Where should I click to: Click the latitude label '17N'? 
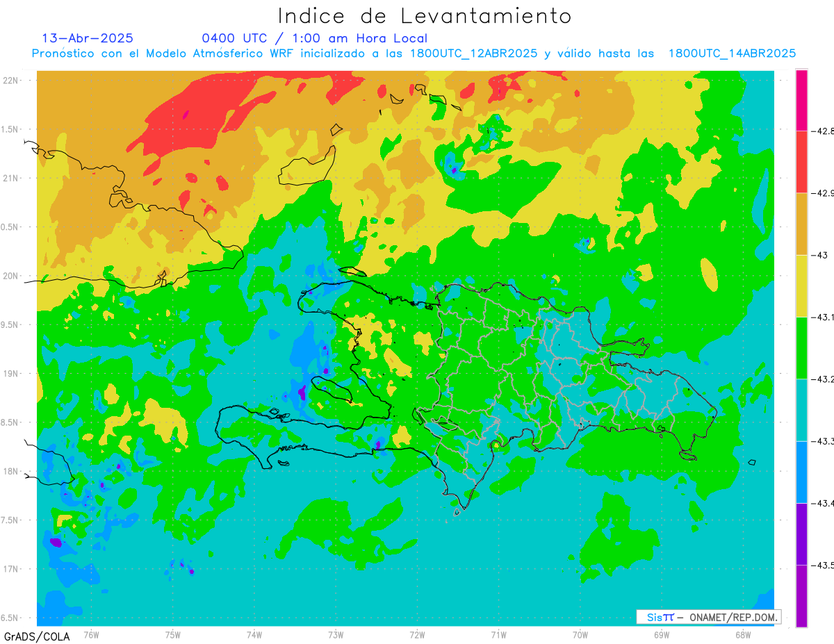click(x=12, y=569)
